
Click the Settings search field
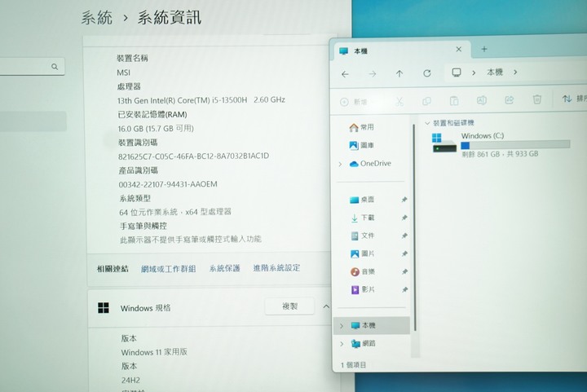tap(32, 67)
